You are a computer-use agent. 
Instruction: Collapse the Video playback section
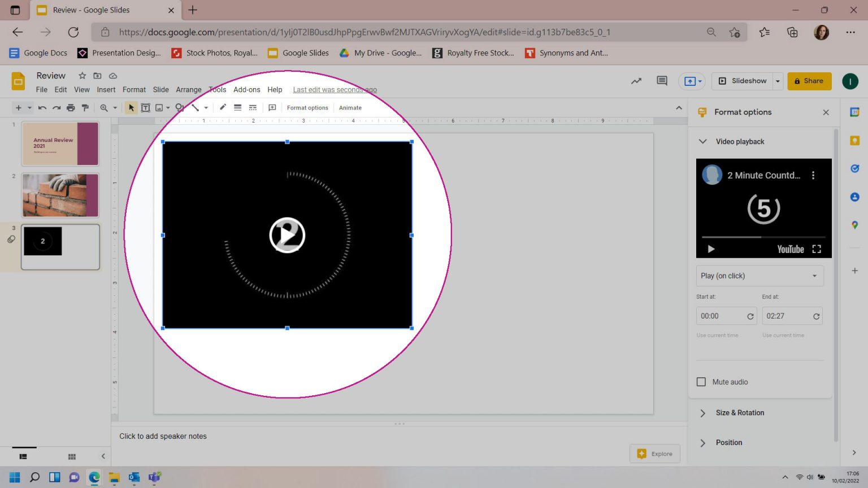tap(702, 141)
